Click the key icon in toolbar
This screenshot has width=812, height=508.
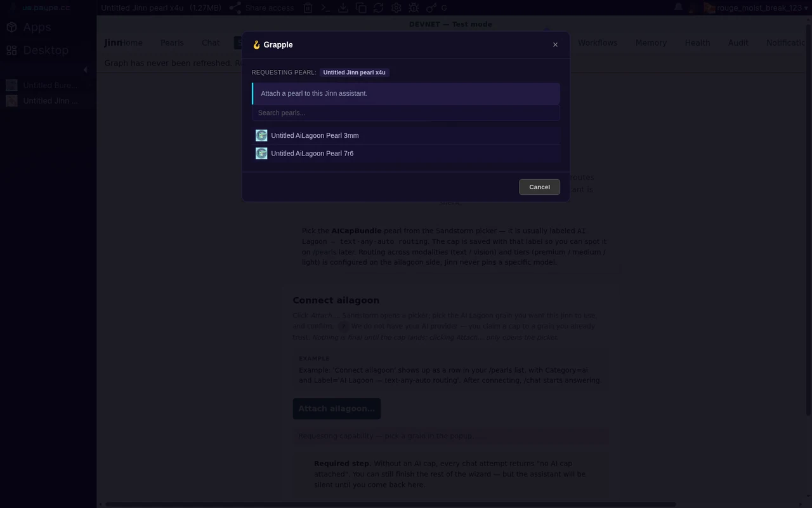(x=431, y=8)
